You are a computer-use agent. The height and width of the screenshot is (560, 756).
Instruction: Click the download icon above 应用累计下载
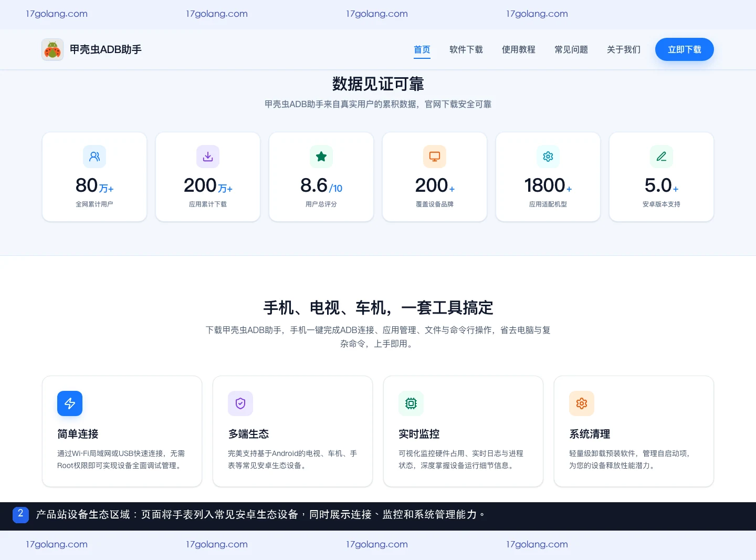tap(208, 157)
